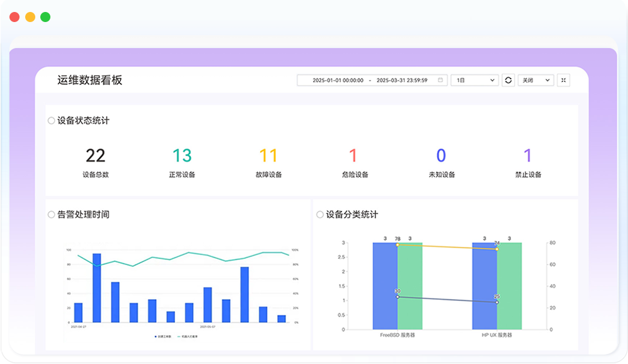The width and height of the screenshot is (628, 364).
Task: Click the refresh icon button
Action: [508, 80]
